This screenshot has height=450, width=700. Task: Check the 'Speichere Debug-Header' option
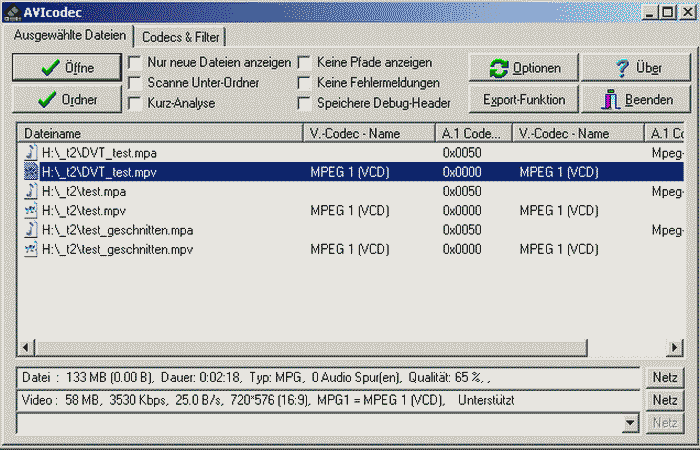(305, 102)
